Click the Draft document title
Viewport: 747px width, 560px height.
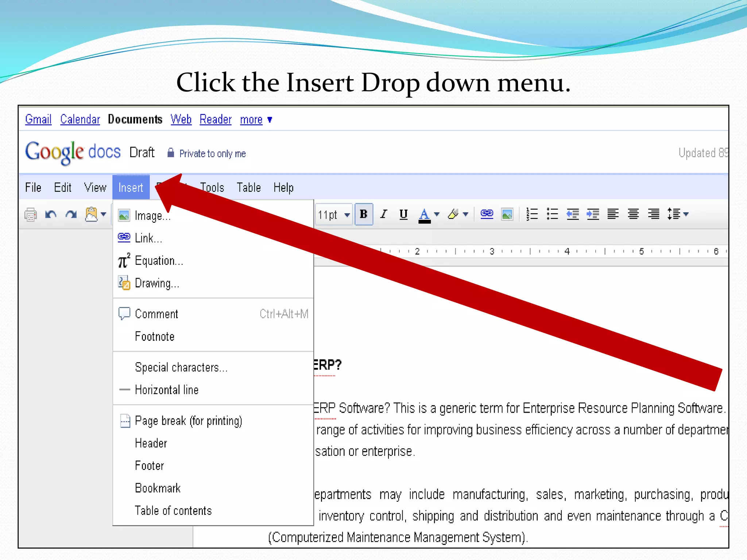(x=142, y=152)
